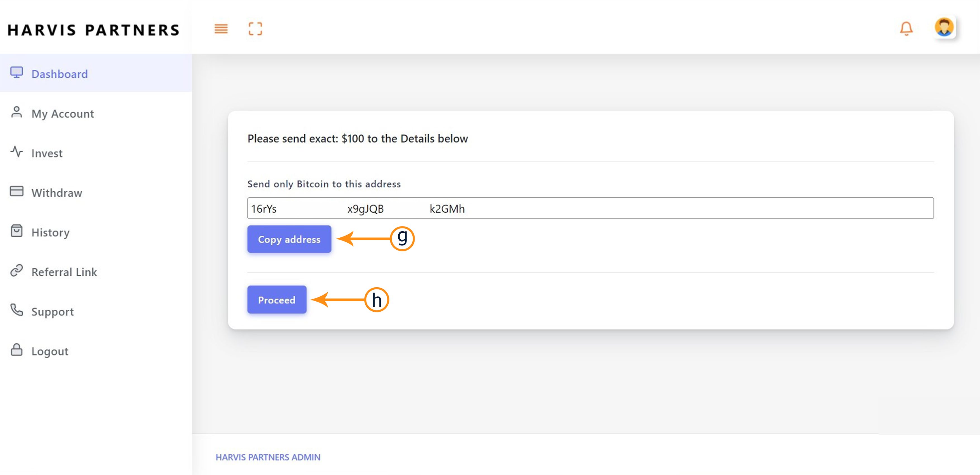Open the user avatar profile menu
This screenshot has height=475, width=980.
944,28
